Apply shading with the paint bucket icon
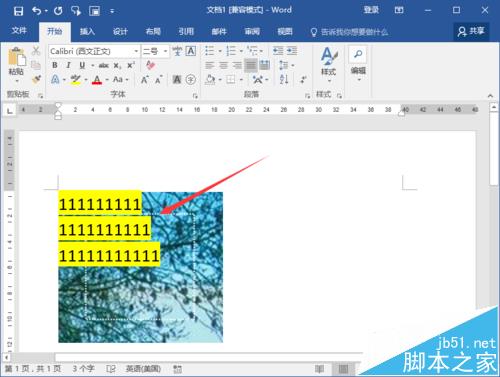This screenshot has height=377, width=500. coord(210,80)
